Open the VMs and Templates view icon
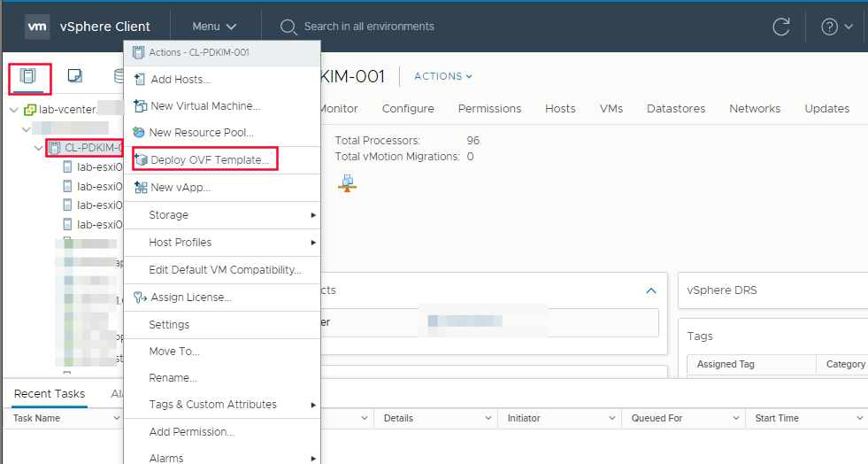Image resolution: width=868 pixels, height=464 pixels. click(x=74, y=76)
